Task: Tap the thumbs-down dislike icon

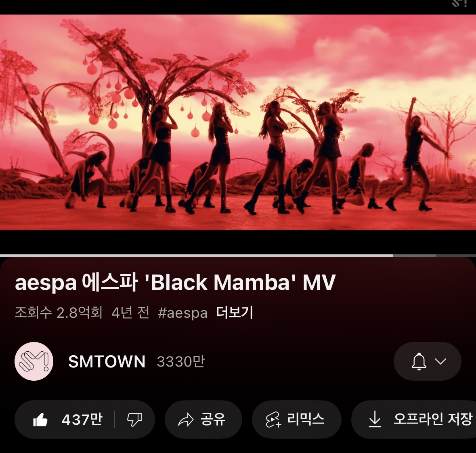Action: (134, 419)
